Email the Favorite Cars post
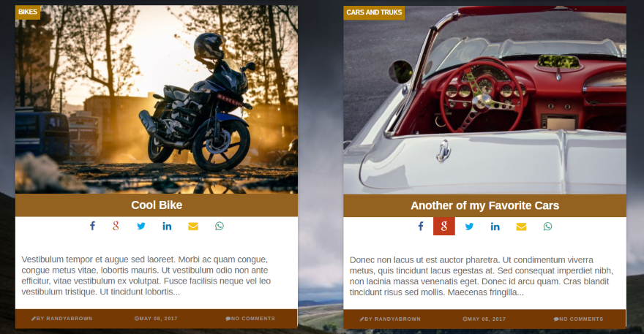Screen dimensions: 644x334 tap(521, 227)
